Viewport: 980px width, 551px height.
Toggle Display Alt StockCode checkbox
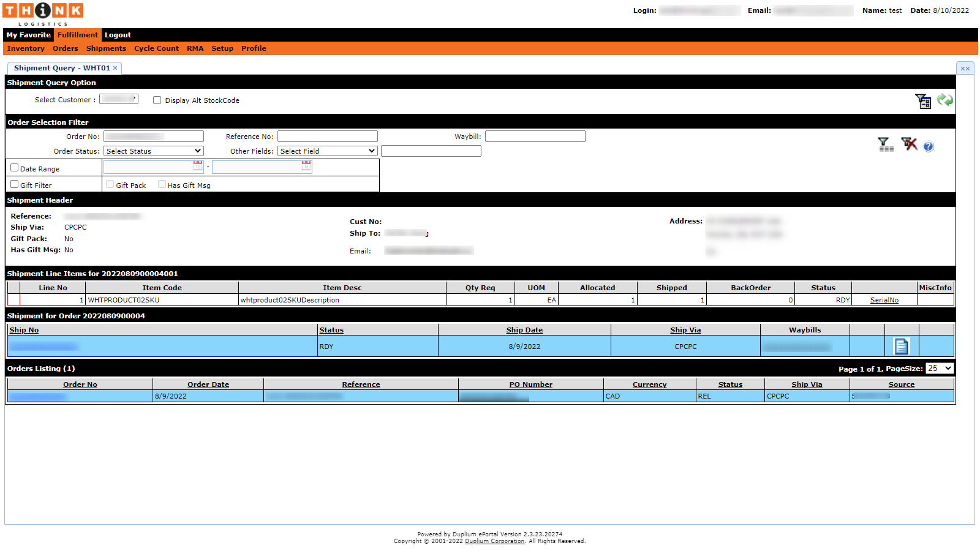tap(157, 100)
